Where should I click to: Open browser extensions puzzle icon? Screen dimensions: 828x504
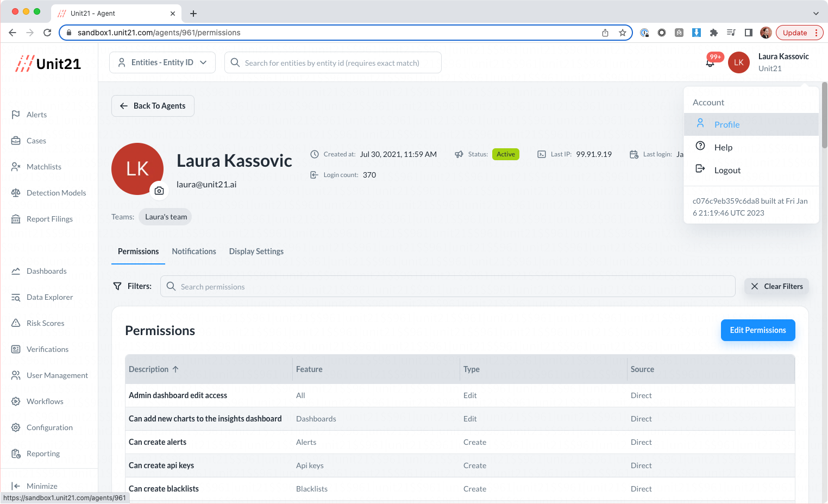714,33
